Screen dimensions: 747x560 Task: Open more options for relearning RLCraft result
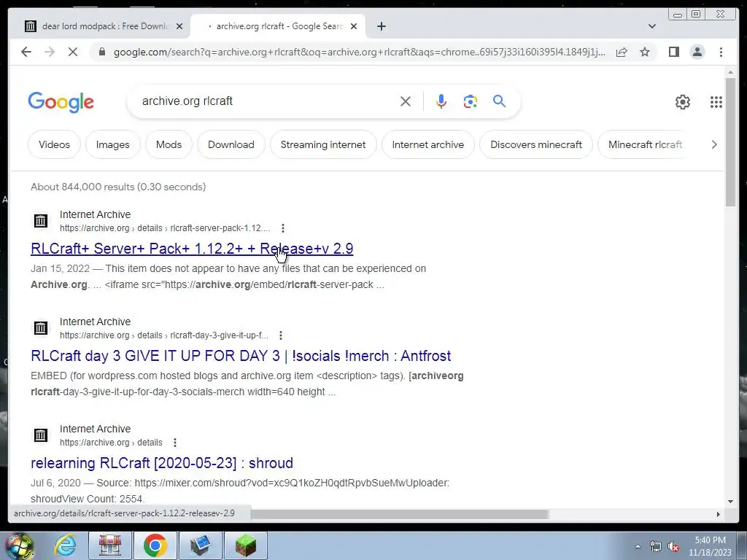click(x=175, y=443)
